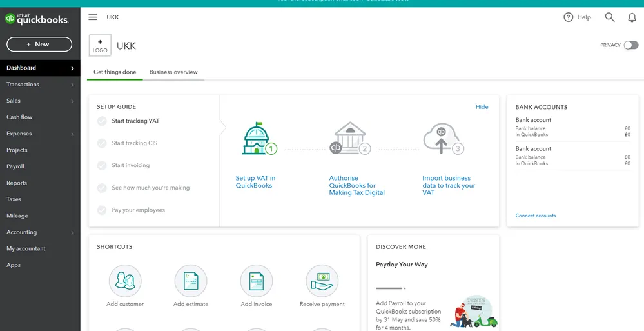Click the + New button
Screen dimensions: 644x331
[x=39, y=44]
